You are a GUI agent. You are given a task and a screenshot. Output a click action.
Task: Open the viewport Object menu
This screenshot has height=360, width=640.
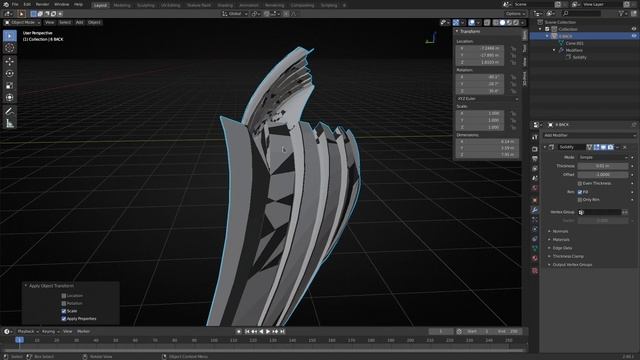click(94, 22)
